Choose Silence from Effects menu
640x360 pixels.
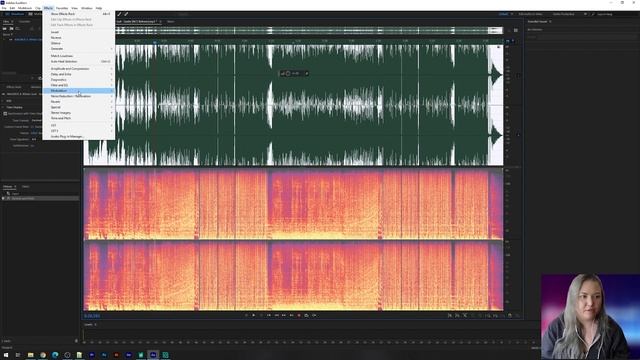click(78, 43)
